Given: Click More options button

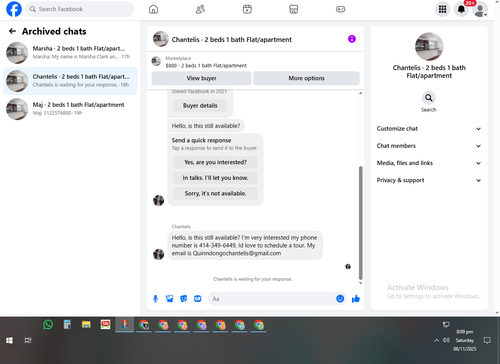Looking at the screenshot, I should pos(306,78).
